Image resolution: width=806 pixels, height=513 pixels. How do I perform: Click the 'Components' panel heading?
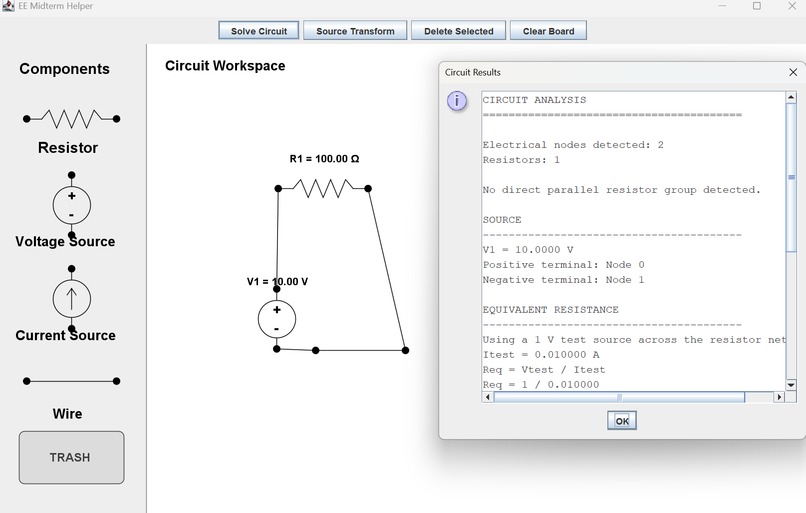coord(64,69)
